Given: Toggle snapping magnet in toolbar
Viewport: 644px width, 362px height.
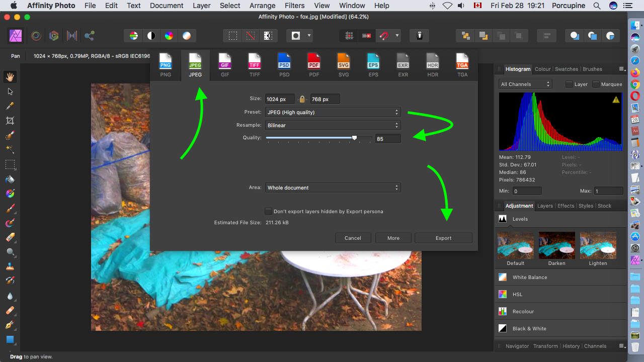Looking at the screenshot, I should coord(384,36).
